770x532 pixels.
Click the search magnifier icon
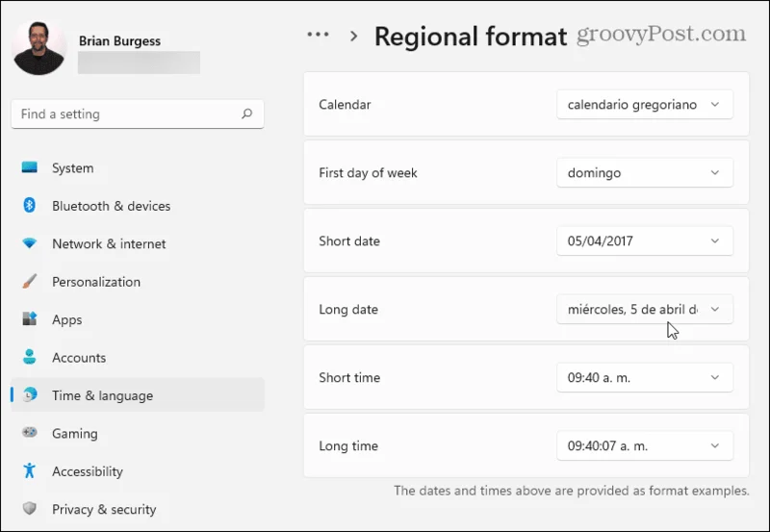tap(247, 114)
